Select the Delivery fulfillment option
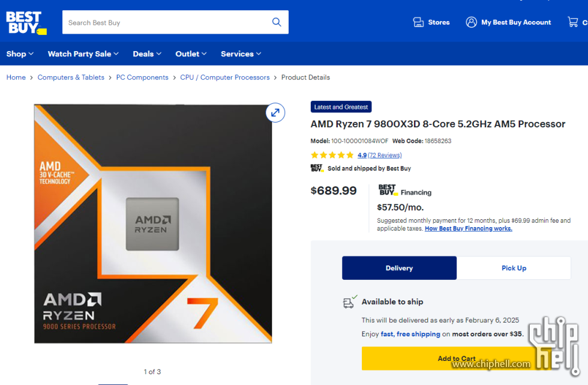Screen dimensions: 588x385 coord(399,268)
